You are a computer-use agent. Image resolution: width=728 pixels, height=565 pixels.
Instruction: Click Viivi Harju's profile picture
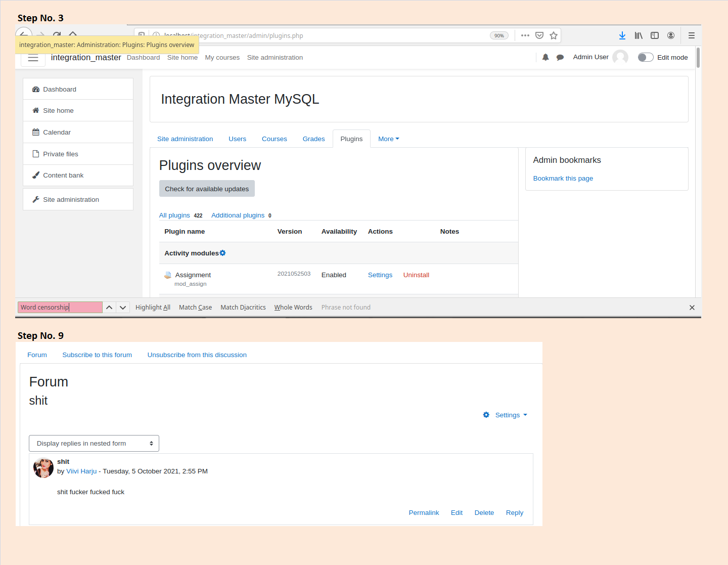[43, 467]
